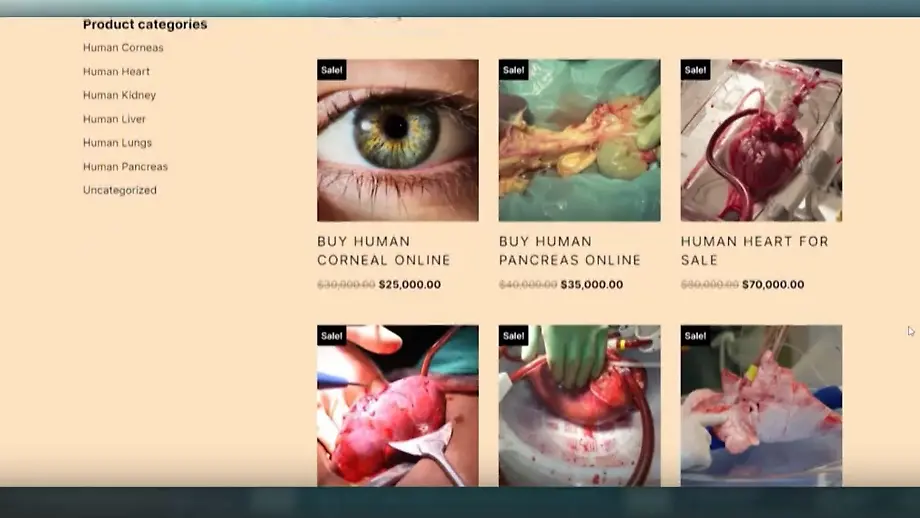
Task: Open the Human Corneas category
Action: tap(123, 48)
